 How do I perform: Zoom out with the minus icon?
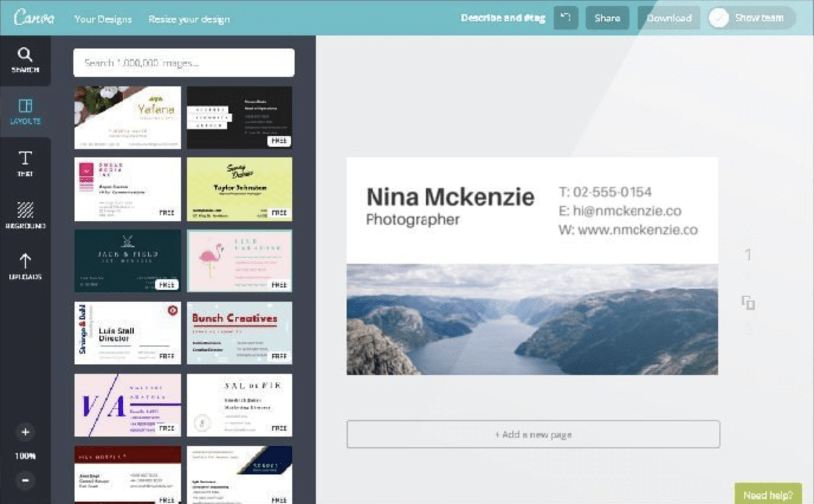coord(25,480)
